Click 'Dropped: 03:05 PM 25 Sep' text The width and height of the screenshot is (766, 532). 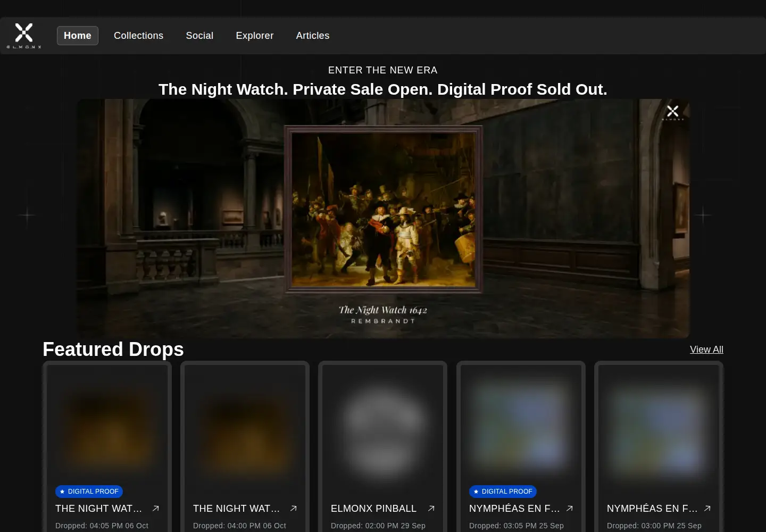517,526
